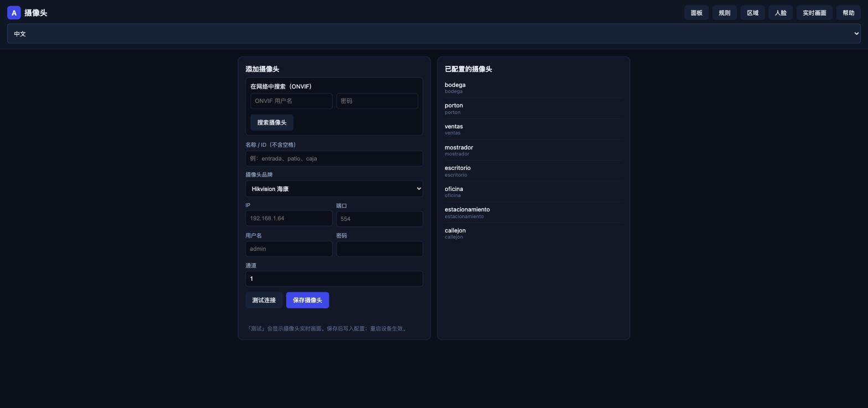Select the porton camera entry
Image resolution: width=868 pixels, height=408 pixels.
[534, 109]
